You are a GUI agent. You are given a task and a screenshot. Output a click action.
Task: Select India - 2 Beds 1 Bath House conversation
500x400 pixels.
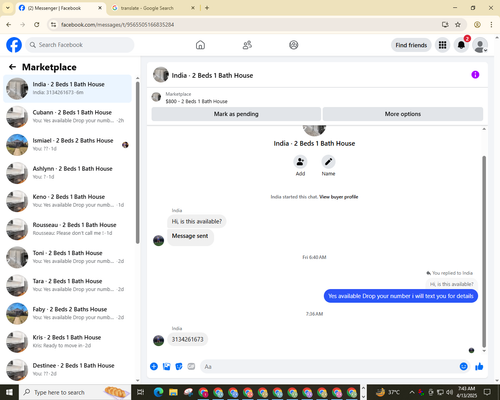(68, 89)
